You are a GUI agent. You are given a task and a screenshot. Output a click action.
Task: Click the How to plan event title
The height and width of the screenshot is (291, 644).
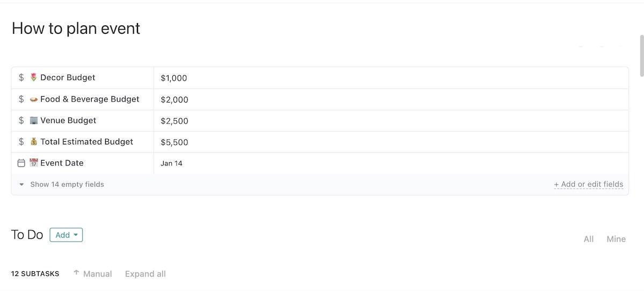[76, 28]
